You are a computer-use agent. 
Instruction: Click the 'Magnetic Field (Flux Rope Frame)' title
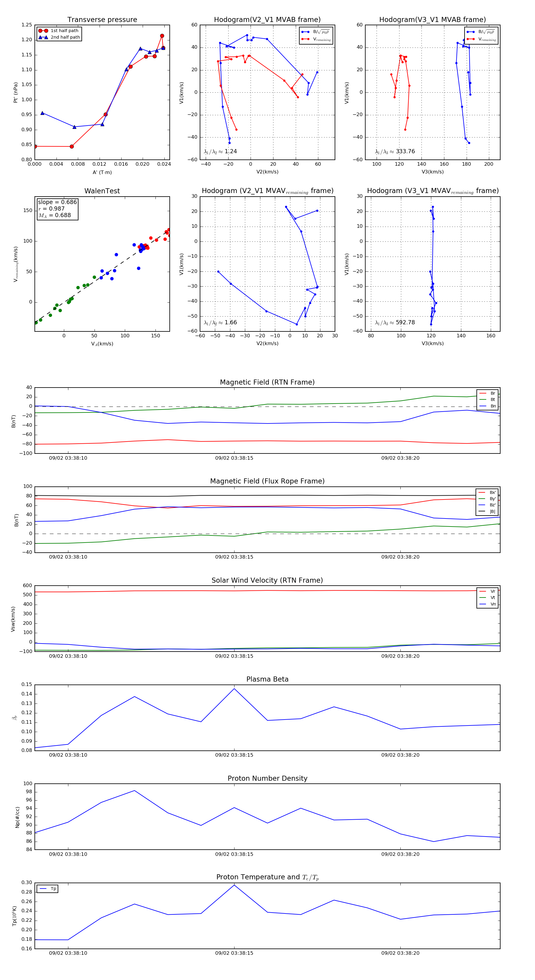267,481
